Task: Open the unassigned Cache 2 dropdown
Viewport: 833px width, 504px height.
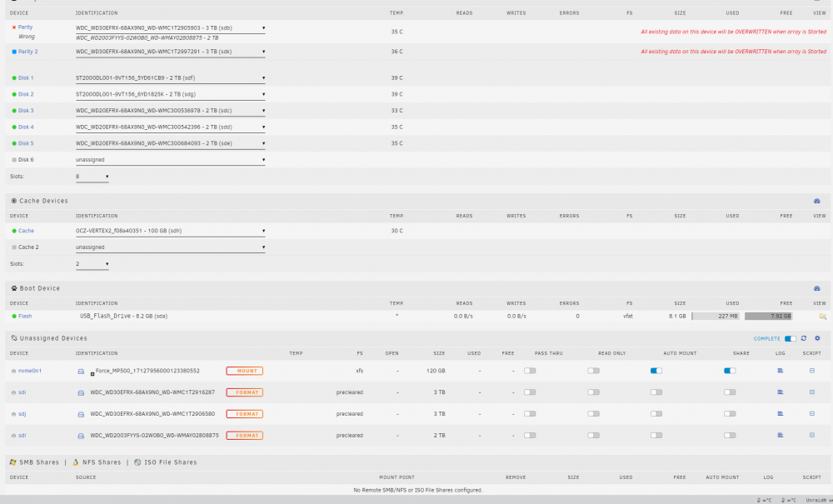Action: click(x=170, y=247)
